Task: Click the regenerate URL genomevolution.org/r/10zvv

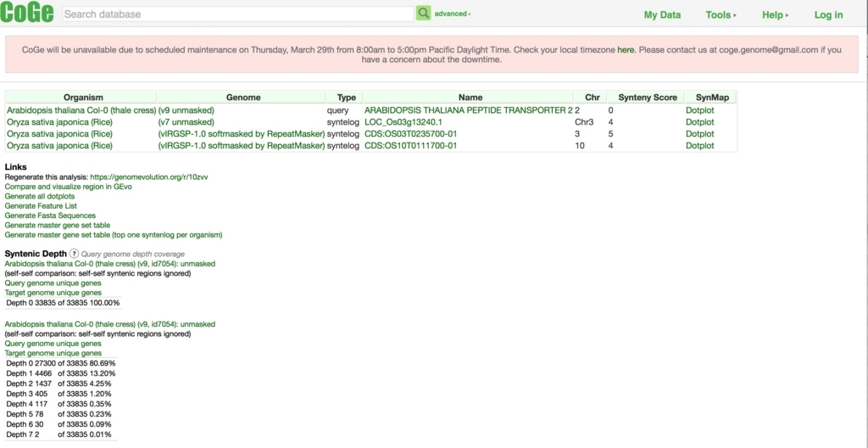Action: [x=149, y=176]
